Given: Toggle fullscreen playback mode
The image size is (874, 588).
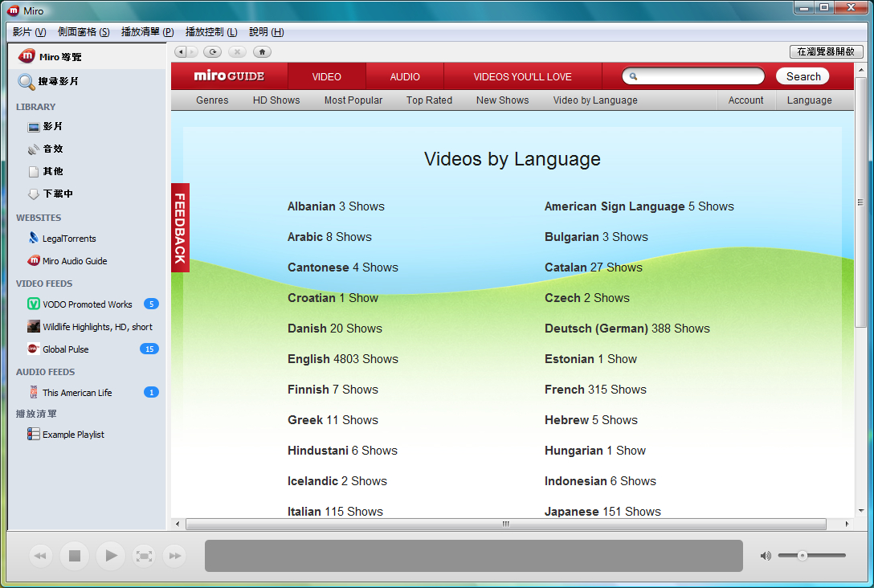Looking at the screenshot, I should [x=144, y=556].
